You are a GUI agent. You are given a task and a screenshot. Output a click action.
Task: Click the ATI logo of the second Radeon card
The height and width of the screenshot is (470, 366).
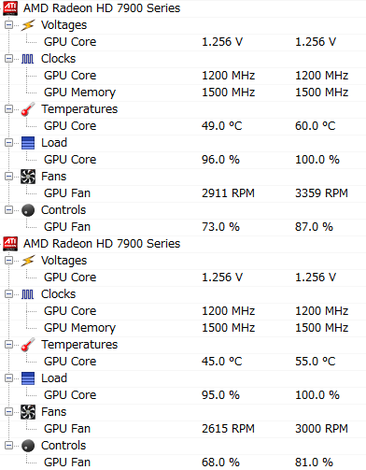click(x=10, y=243)
